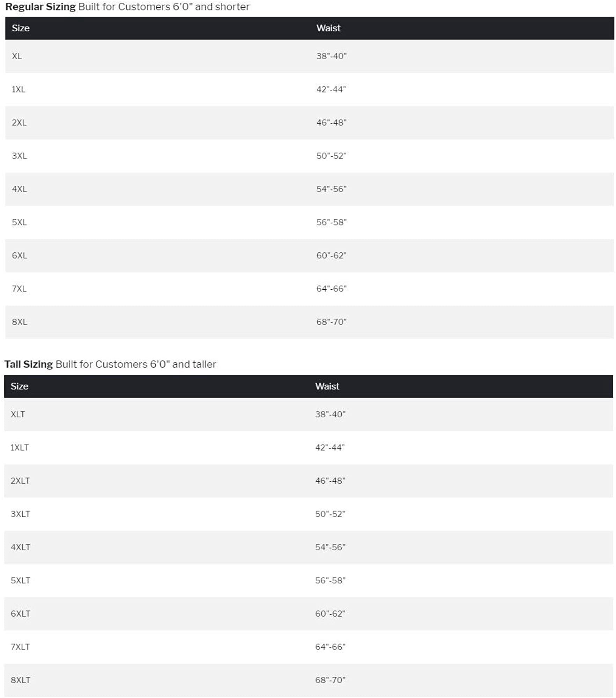Click the Regular Sizing heading text
Image resolution: width=616 pixels, height=698 pixels.
point(40,7)
